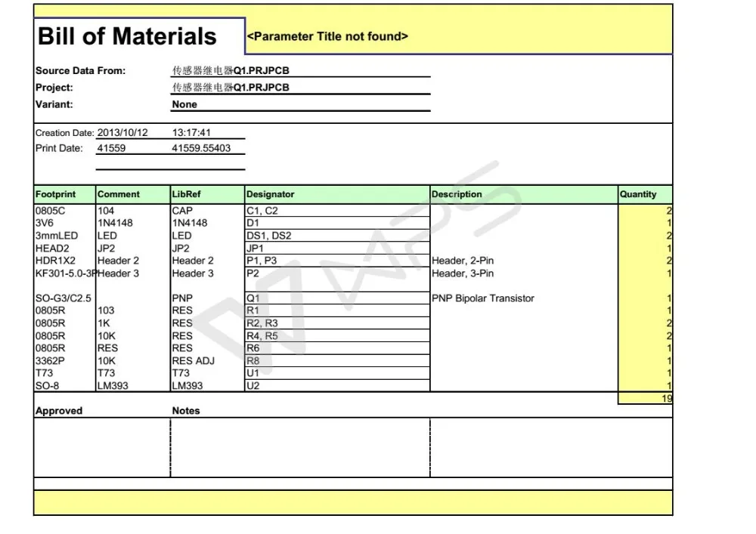The image size is (756, 534).
Task: Click the total quantity '19' cell
Action: click(645, 398)
